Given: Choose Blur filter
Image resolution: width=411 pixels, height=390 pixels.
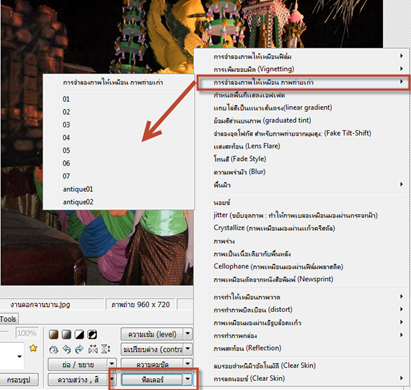Looking at the screenshot, I should click(239, 172).
